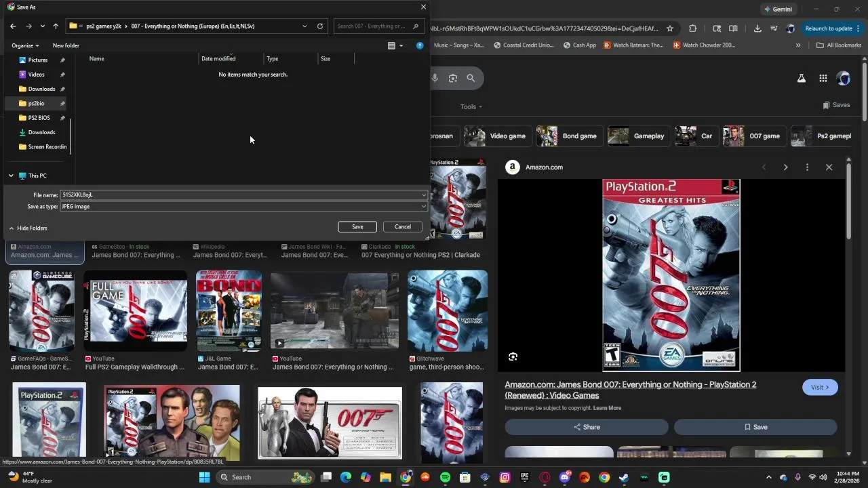Viewport: 868px width, 488px height.
Task: Select the Videos folder in the sidebar
Action: (x=36, y=75)
